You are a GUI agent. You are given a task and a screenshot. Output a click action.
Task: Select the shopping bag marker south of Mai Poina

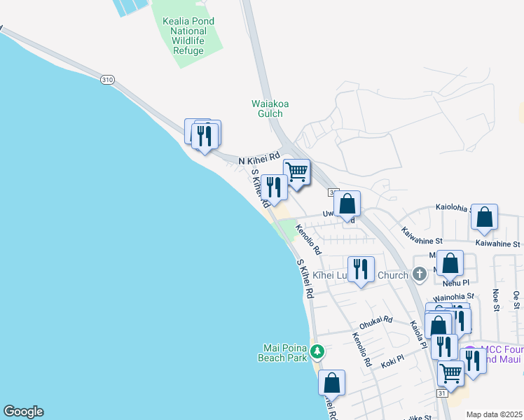click(331, 383)
